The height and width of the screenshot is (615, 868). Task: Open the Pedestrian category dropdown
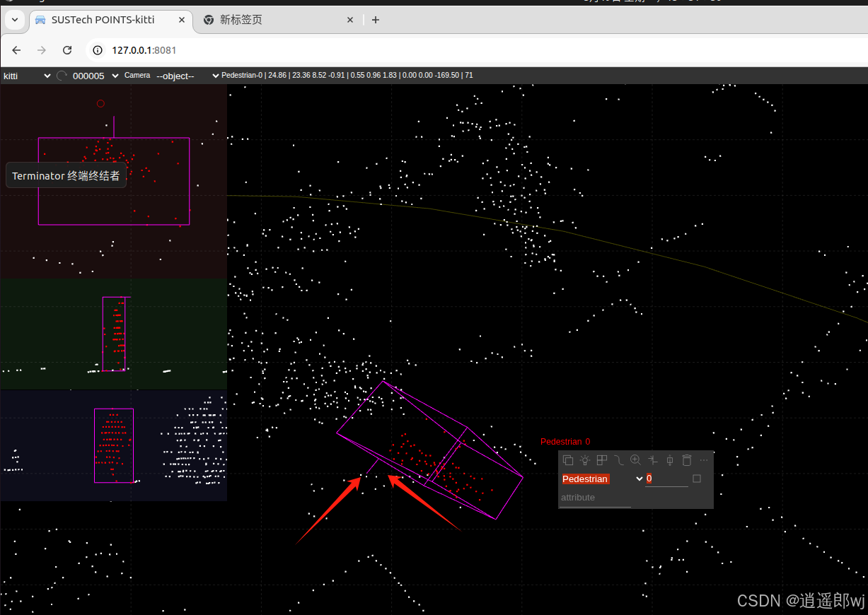[x=603, y=479]
